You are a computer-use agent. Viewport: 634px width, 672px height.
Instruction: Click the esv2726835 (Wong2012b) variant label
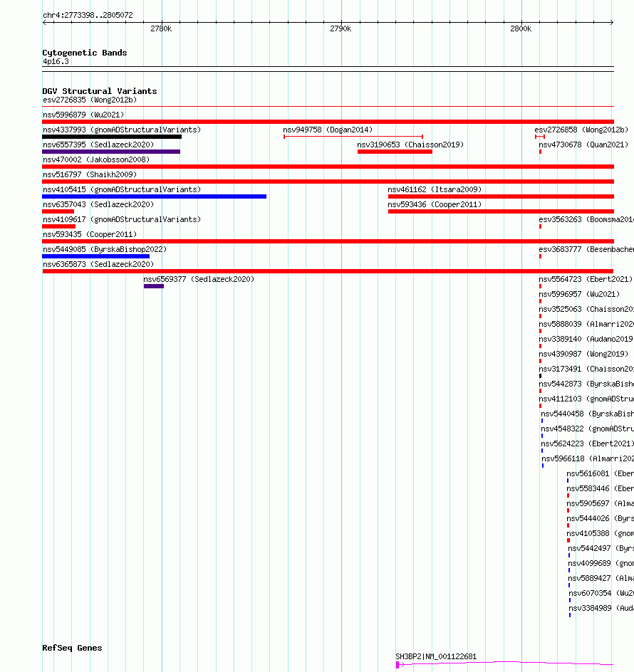(x=90, y=100)
